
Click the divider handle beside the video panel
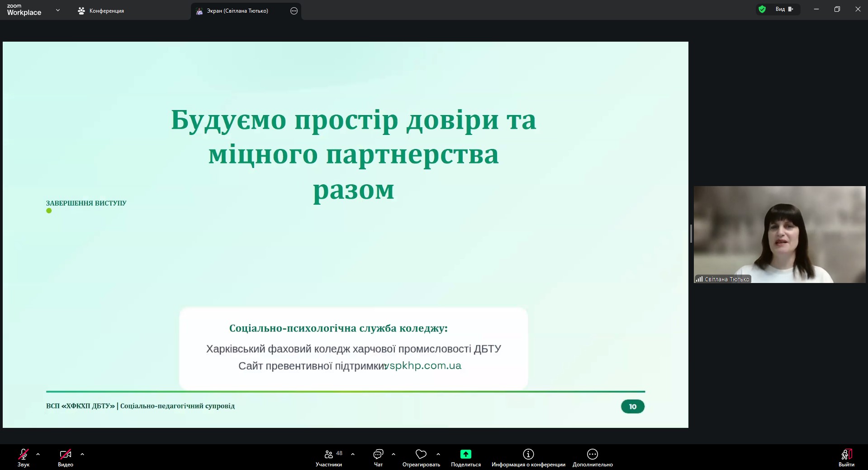pos(691,234)
